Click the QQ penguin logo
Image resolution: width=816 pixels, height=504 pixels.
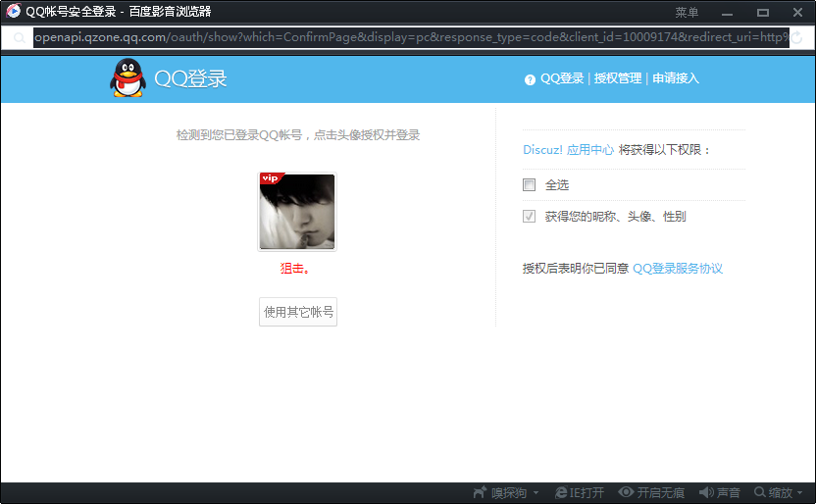click(x=127, y=77)
